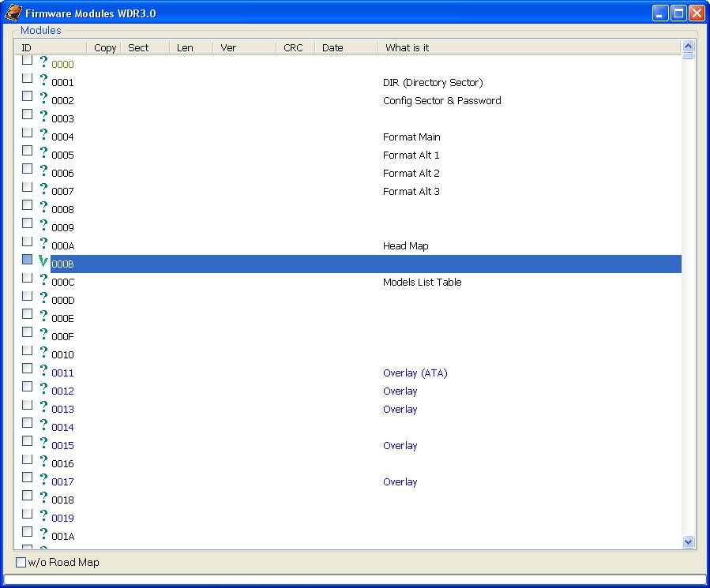
Task: Uncheck the selected module 000B checkbox
Action: tap(27, 260)
